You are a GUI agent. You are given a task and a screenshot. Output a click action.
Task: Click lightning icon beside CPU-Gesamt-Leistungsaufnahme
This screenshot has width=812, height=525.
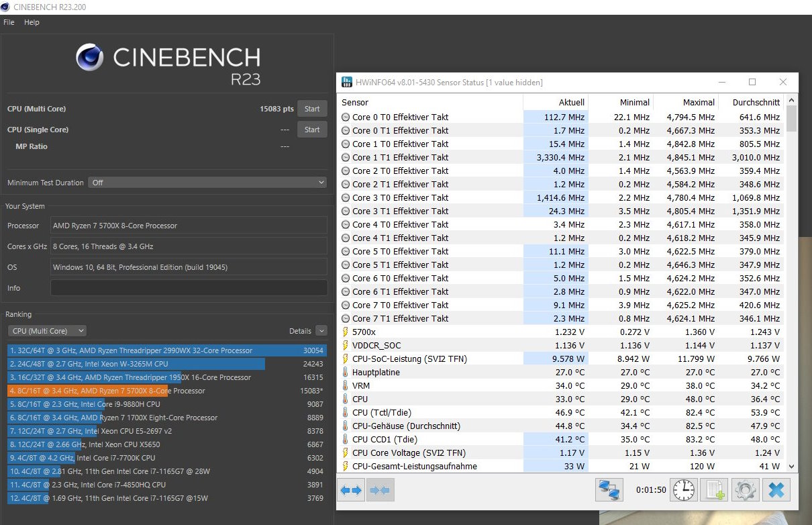tap(346, 466)
